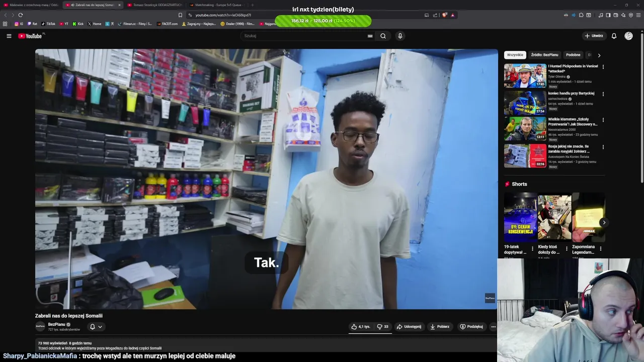
Task: Click the search magnifier button
Action: point(383,36)
